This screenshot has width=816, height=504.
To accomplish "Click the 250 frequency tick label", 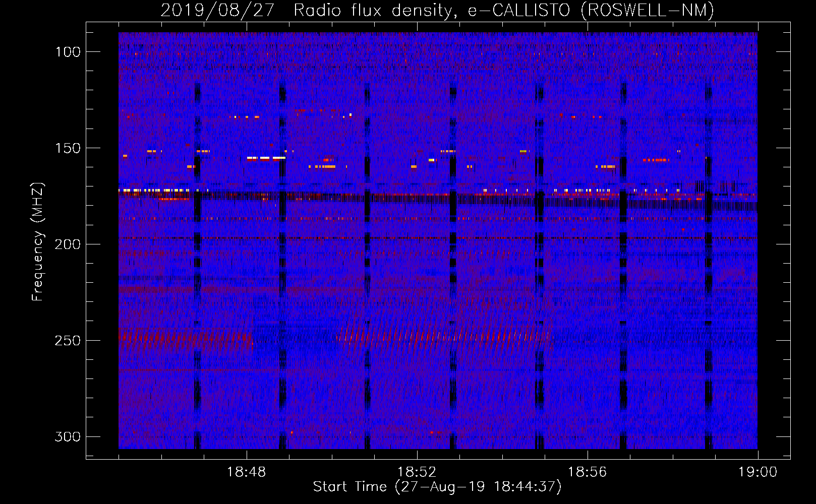I will pos(68,341).
